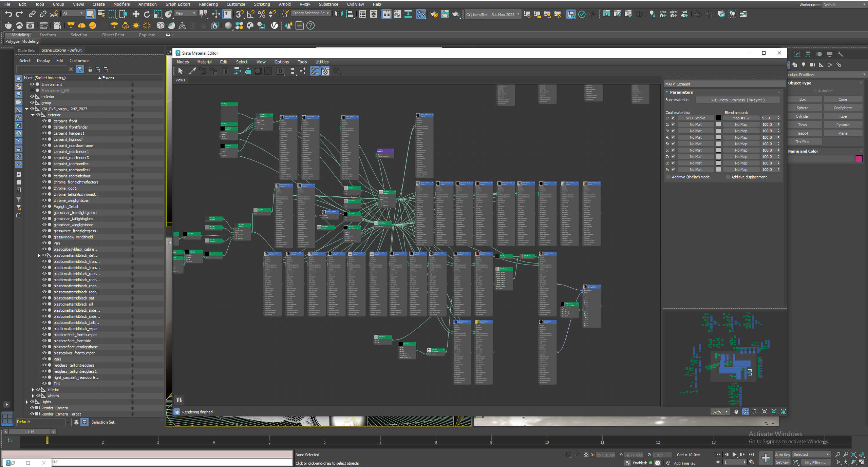Click coat 1 black blend color swatch

point(718,118)
